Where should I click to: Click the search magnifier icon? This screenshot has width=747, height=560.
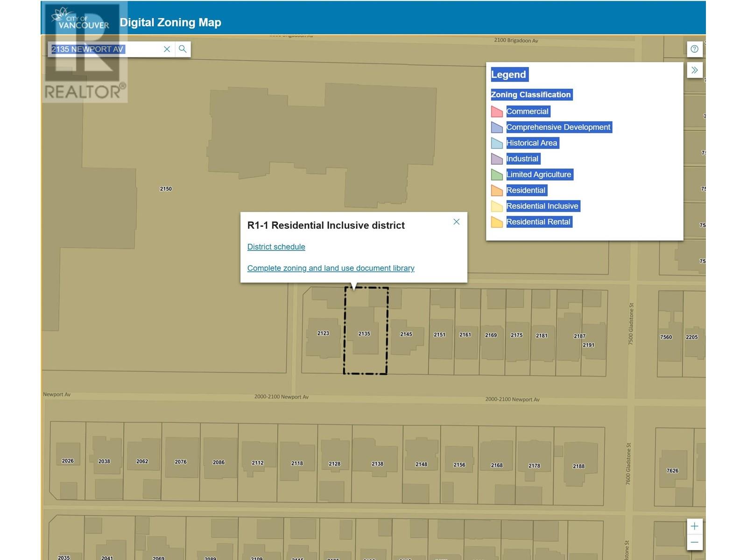183,49
